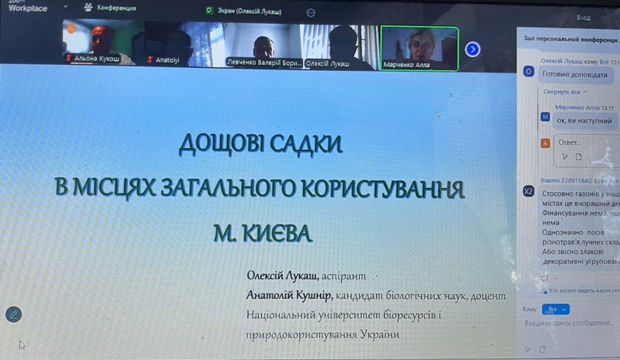Click the orange avatar beside the reply box

(x=545, y=143)
